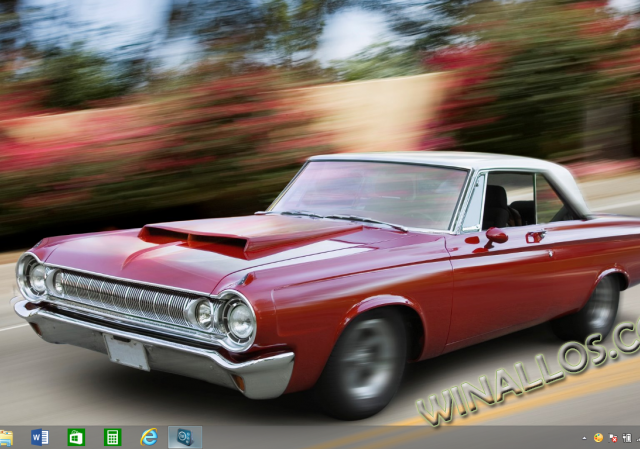640x449 pixels.
Task: Click the network signal tray icon
Action: point(637,438)
